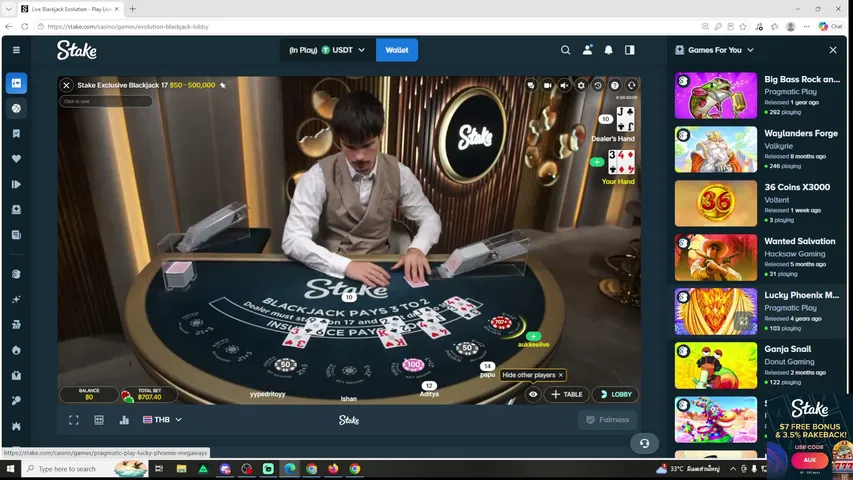
Task: Open the game chat bubbles icon
Action: [x=531, y=85]
